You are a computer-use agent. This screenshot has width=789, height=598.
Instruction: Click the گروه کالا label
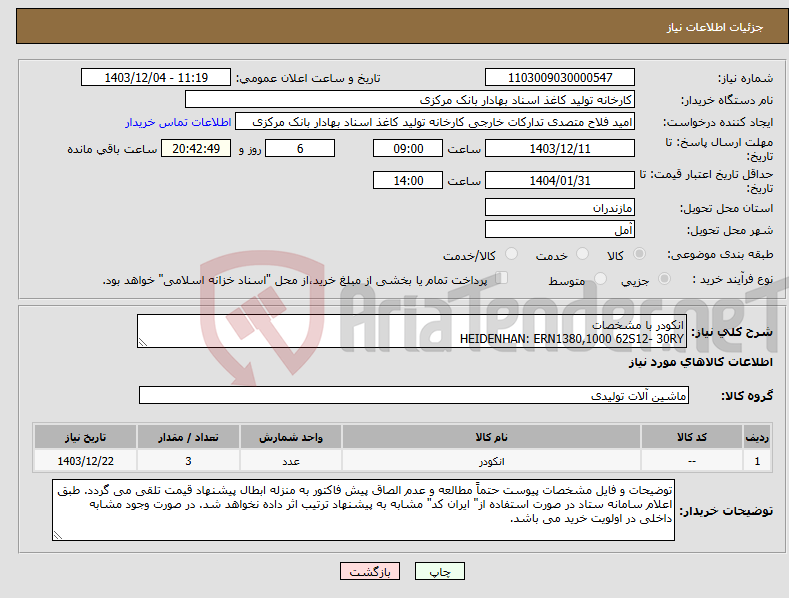[747, 396]
